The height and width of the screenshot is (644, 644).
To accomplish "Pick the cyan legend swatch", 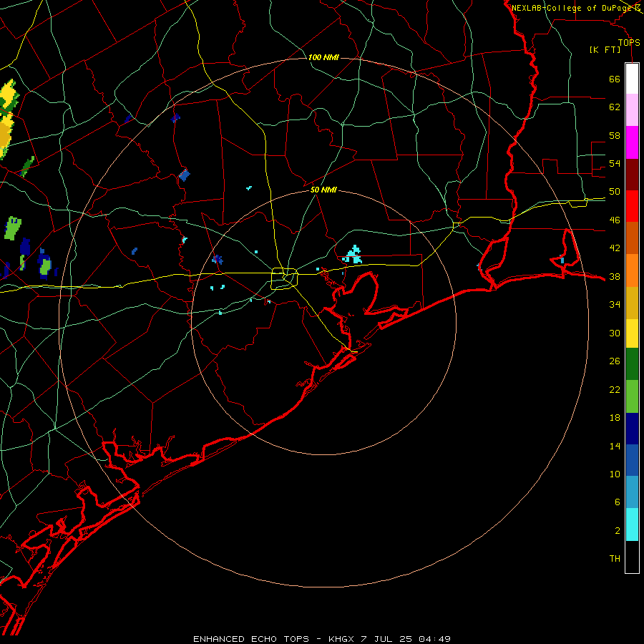I will pyautogui.click(x=632, y=525).
